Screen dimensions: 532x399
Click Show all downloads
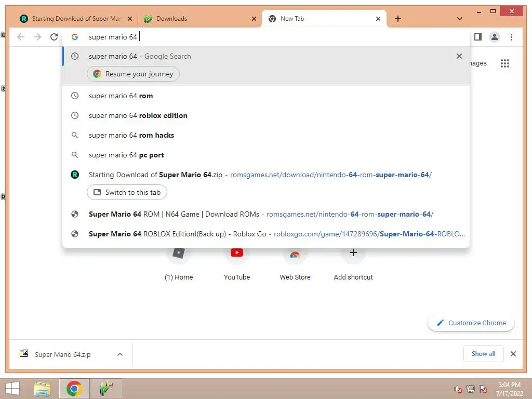[484, 354]
